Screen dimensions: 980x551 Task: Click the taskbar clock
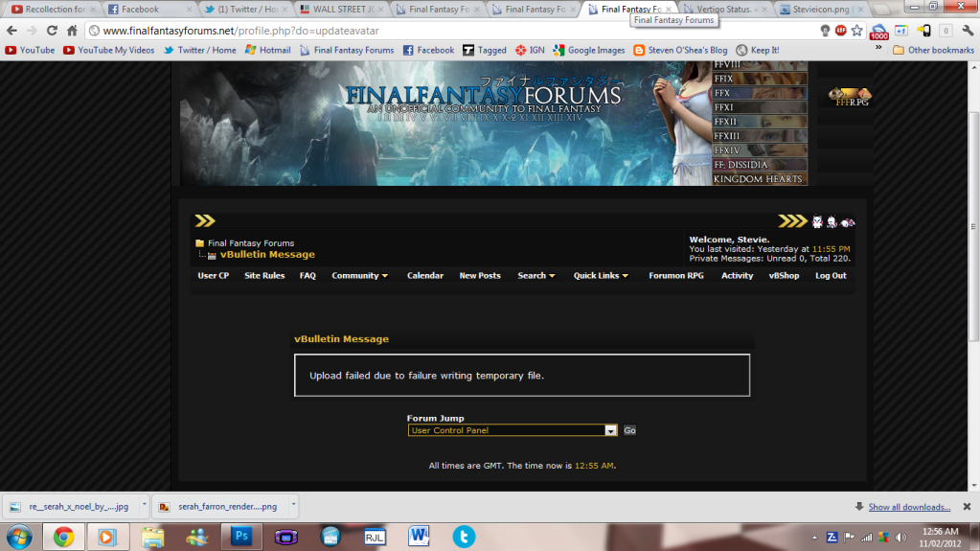(940, 538)
